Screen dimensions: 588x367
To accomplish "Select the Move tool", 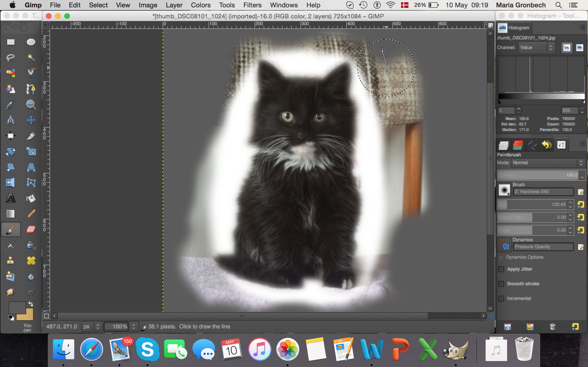I will (x=31, y=120).
